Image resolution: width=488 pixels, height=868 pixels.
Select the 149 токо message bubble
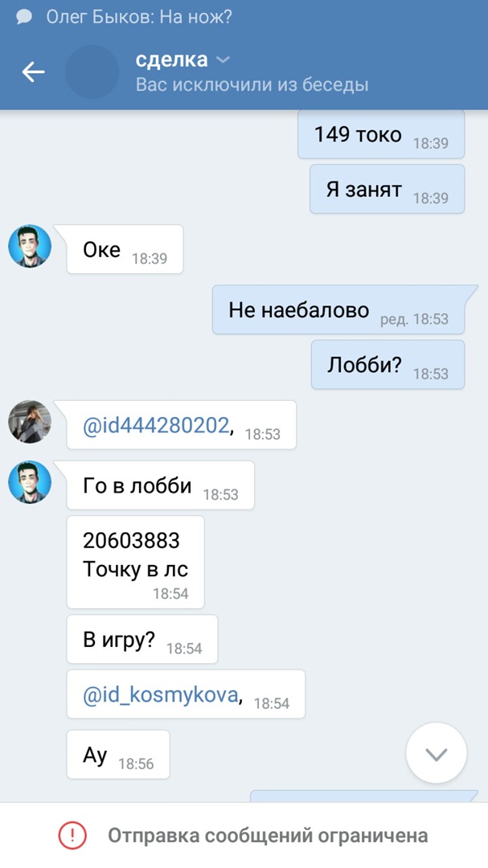click(x=381, y=134)
